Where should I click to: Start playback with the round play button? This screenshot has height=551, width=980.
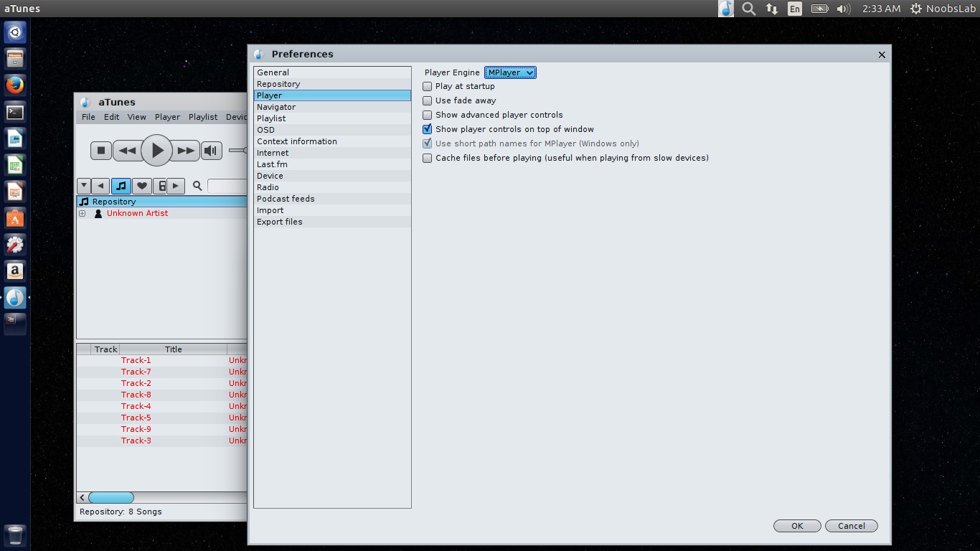point(156,151)
